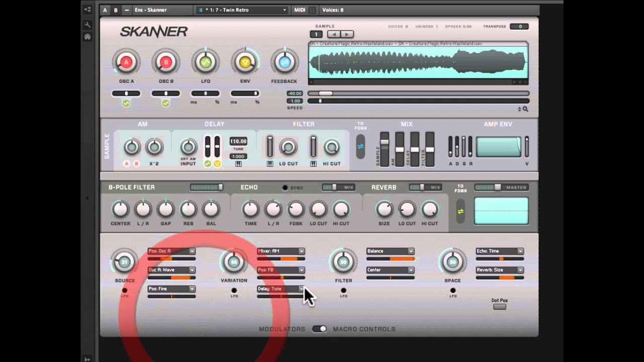The image size is (644, 362).
Task: Toggle the Echo SYNC button
Action: (285, 188)
